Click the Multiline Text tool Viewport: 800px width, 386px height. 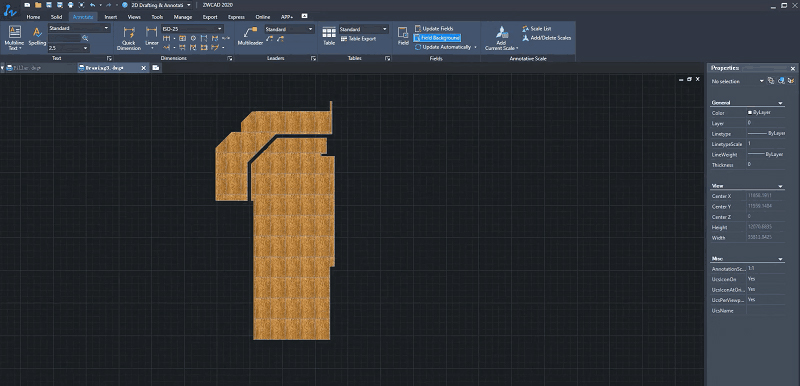[x=14, y=38]
